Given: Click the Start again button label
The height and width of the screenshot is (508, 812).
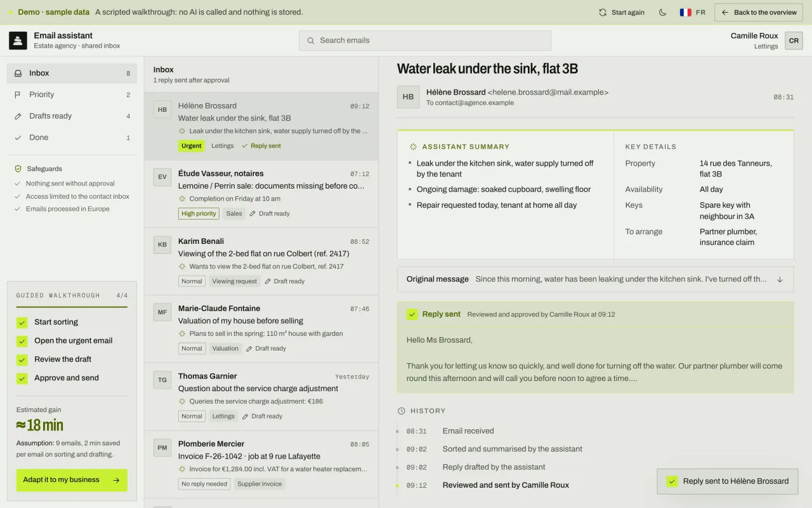Looking at the screenshot, I should (628, 12).
